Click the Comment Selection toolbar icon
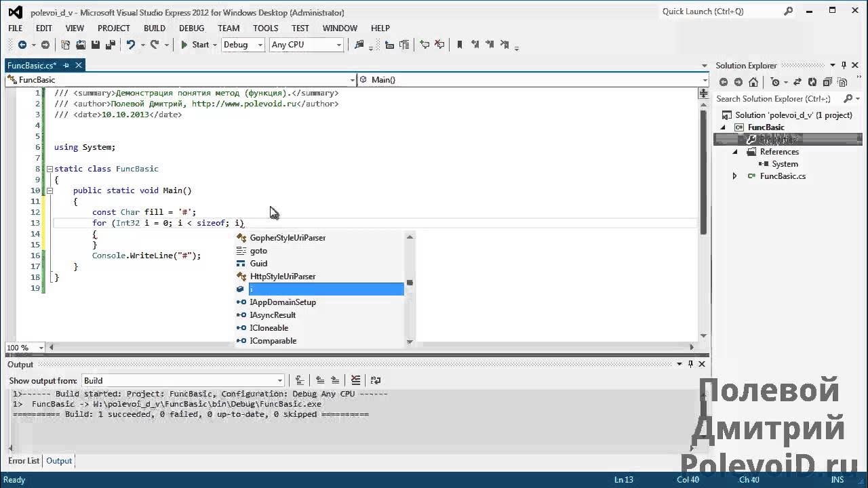 [x=425, y=45]
